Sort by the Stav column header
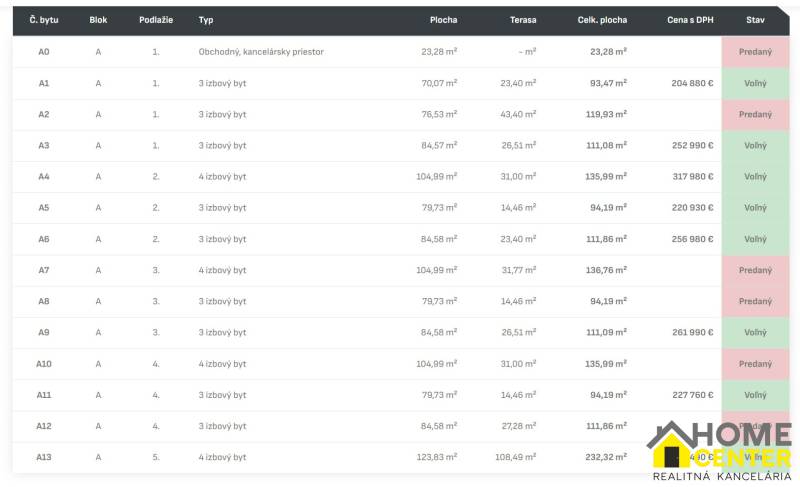The image size is (800, 487). pyautogui.click(x=755, y=20)
